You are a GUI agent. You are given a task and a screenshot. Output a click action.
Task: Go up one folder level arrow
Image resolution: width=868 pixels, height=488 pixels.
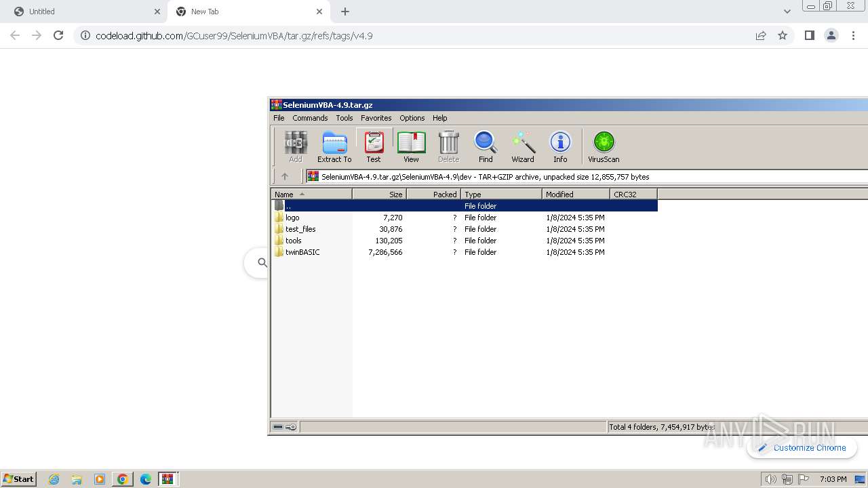pyautogui.click(x=285, y=176)
